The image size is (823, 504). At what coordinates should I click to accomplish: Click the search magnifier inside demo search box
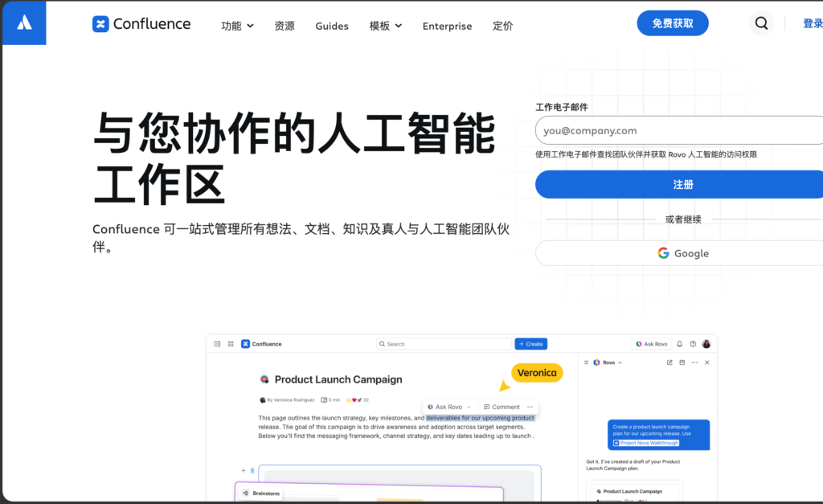click(x=382, y=344)
